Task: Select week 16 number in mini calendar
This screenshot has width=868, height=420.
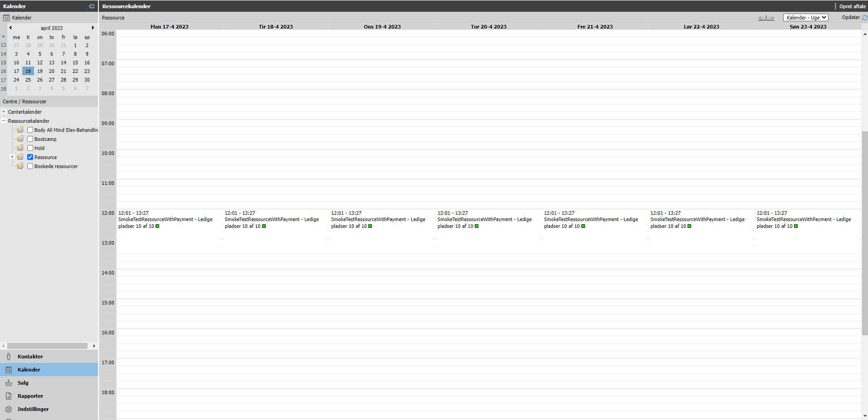Action: (4, 71)
